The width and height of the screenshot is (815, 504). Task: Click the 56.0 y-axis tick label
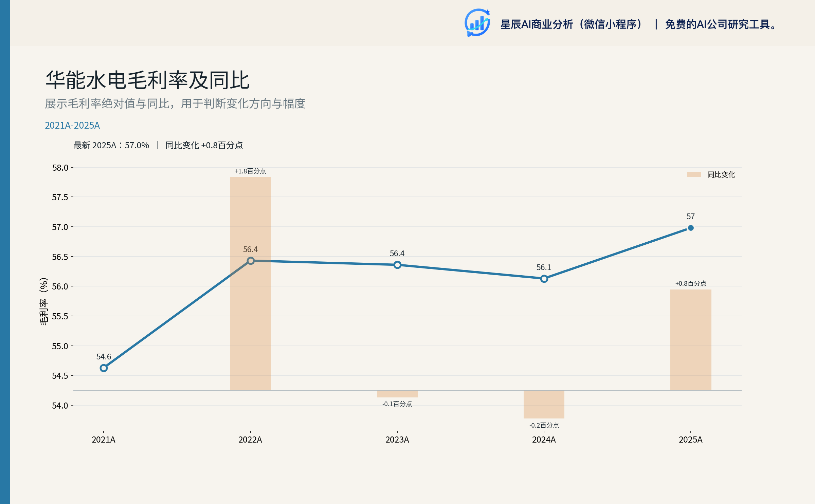[60, 286]
